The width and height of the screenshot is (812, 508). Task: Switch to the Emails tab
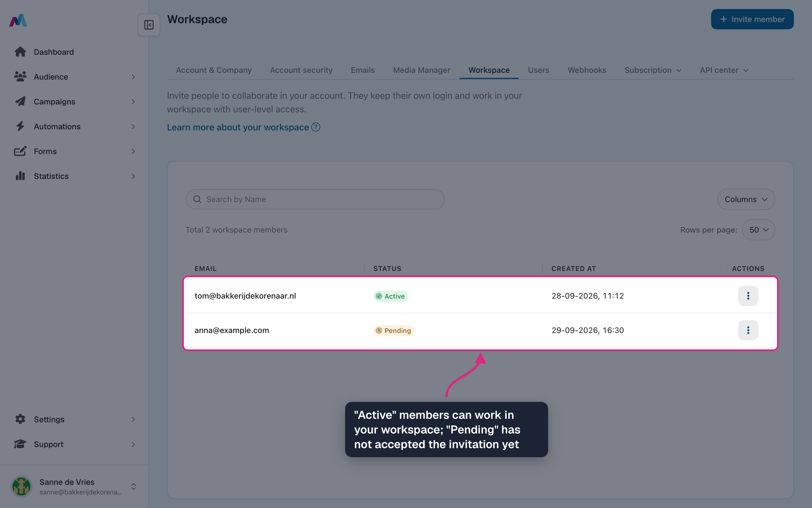(363, 70)
